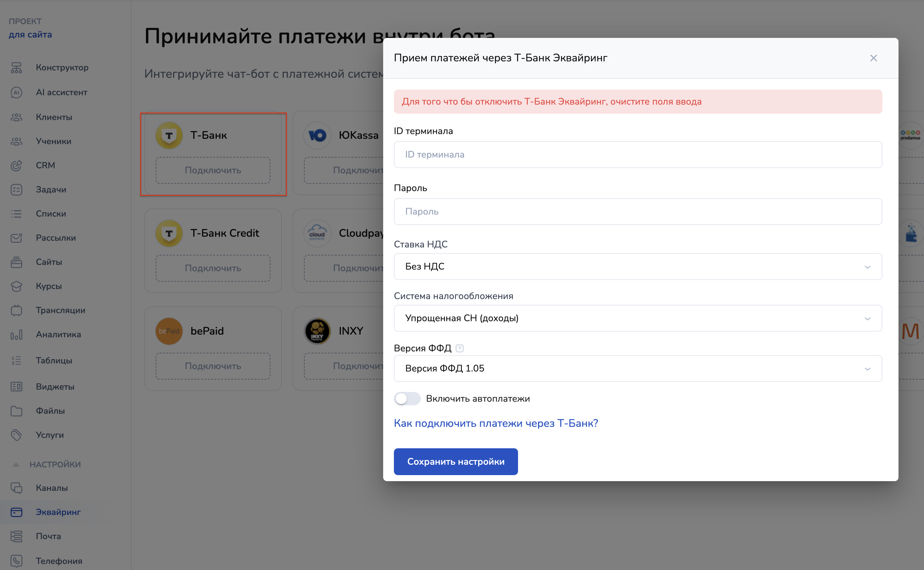924x570 pixels.
Task: Click the Аналитика bar chart icon
Action: (x=16, y=335)
